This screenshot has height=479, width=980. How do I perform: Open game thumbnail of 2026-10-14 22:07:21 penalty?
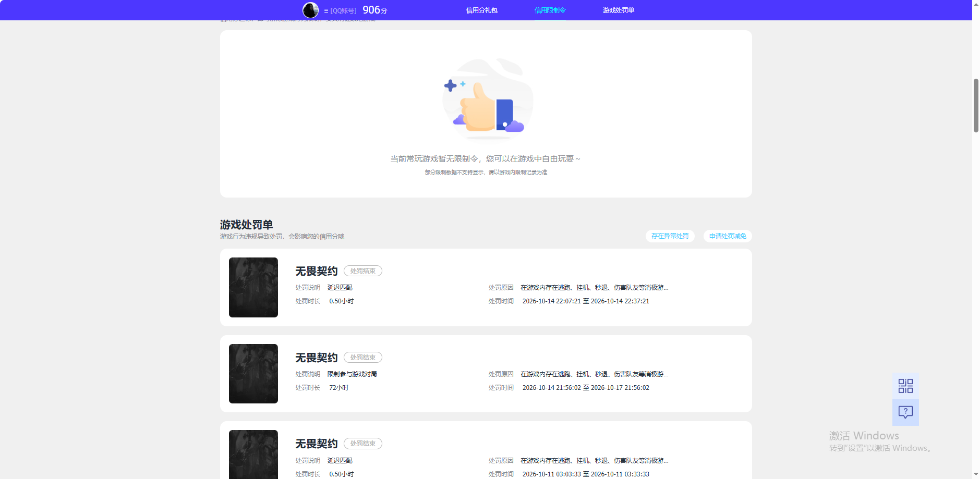(x=253, y=287)
